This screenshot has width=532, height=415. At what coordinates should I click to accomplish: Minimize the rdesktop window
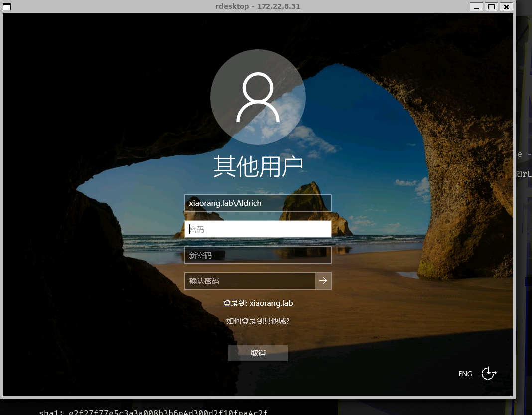click(476, 7)
